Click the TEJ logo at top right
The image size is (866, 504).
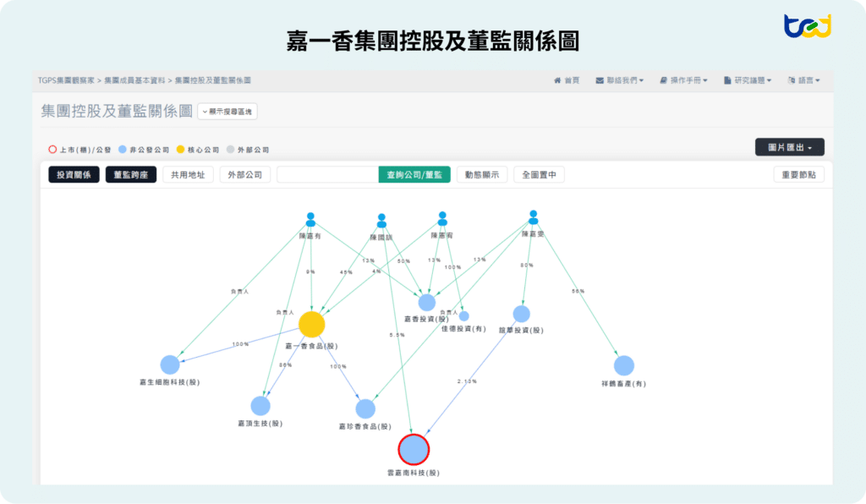coord(808,26)
